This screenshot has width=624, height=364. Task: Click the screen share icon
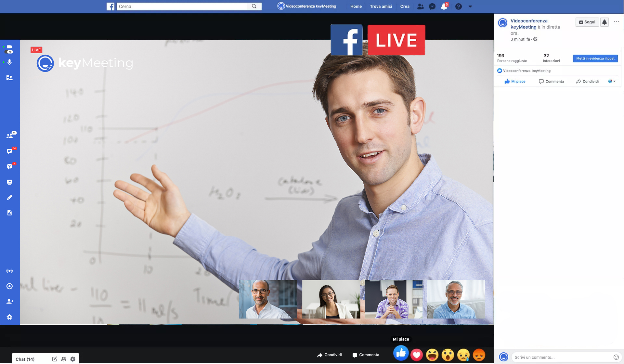9,182
